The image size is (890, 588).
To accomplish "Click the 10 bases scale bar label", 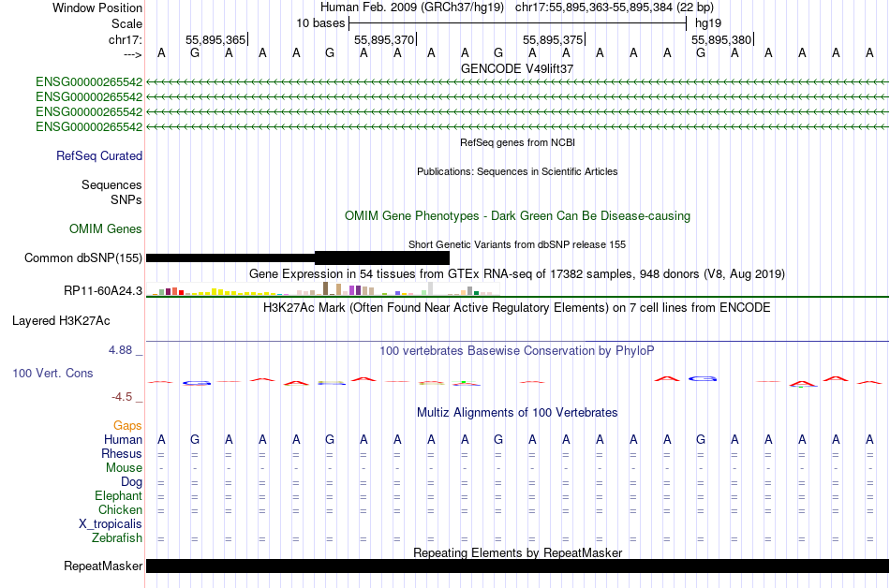I will [x=320, y=23].
